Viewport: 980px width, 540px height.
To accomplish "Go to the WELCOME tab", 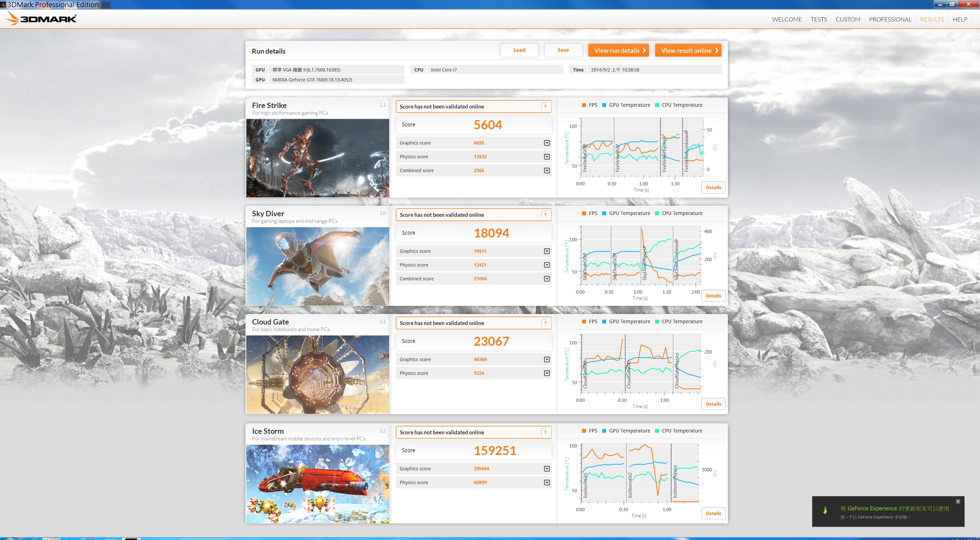I will [787, 19].
